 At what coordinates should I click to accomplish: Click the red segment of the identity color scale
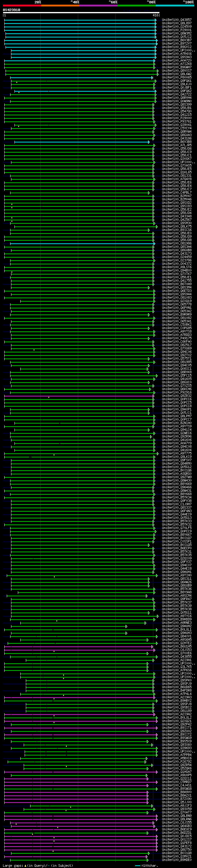pos(22,6)
